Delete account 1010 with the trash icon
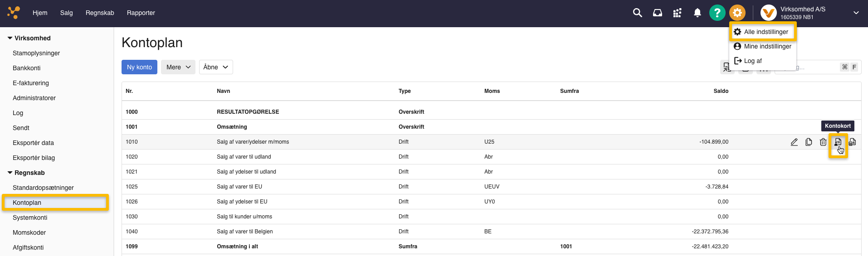Viewport: 868px width, 256px height. tap(823, 142)
